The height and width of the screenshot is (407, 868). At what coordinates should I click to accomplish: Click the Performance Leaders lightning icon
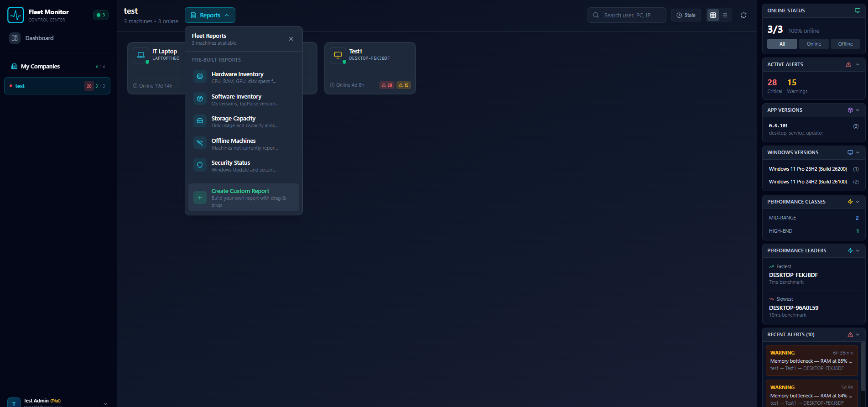point(850,250)
